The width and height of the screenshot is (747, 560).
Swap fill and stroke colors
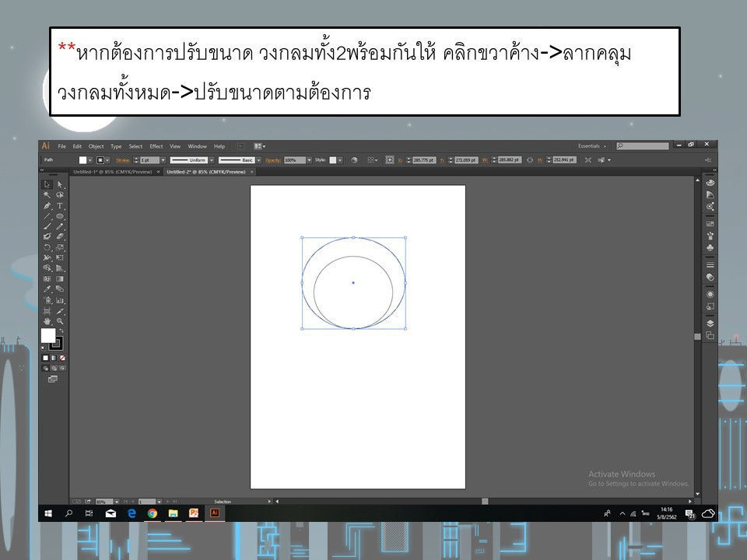(61, 331)
